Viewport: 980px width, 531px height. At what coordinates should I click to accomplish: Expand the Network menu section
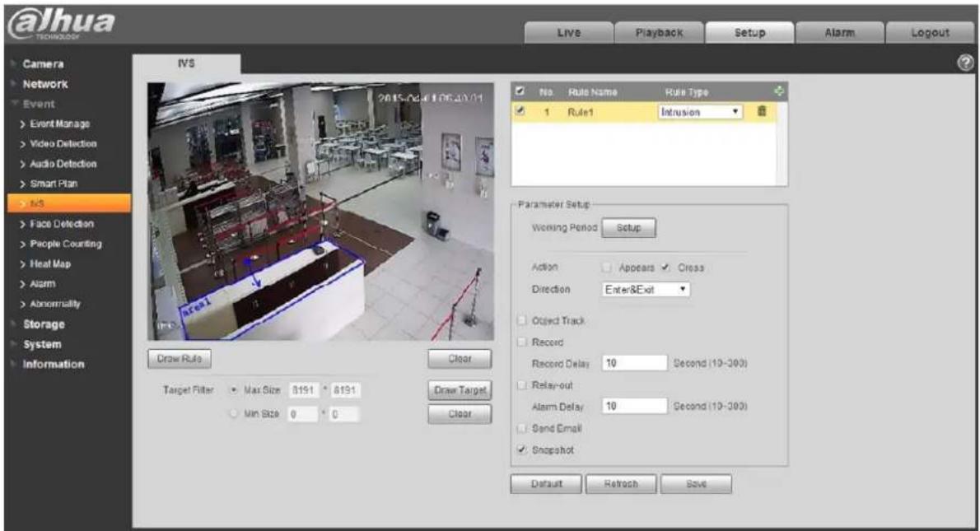(x=45, y=84)
